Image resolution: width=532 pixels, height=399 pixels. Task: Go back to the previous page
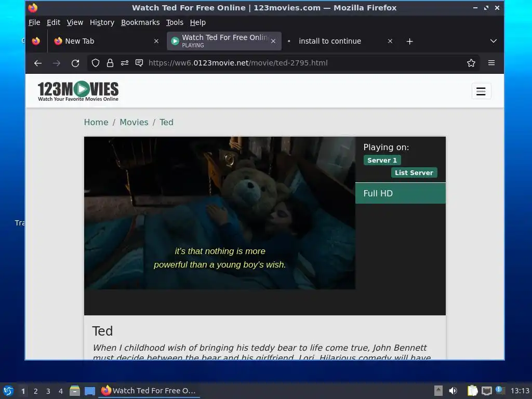[38, 63]
